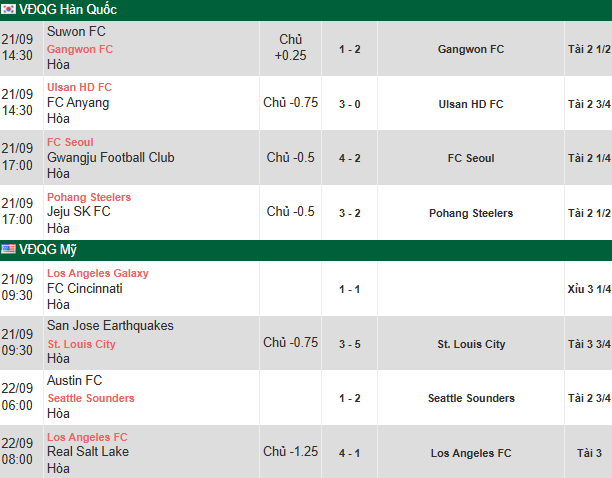Select Seattle Sounders away team link

click(91, 398)
